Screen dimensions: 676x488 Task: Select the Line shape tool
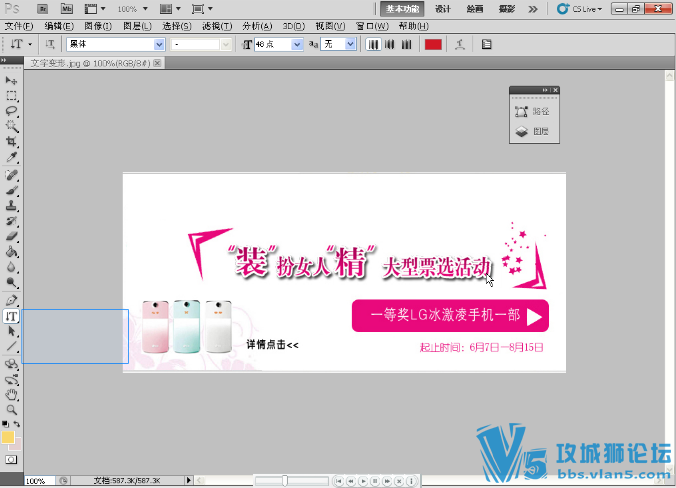pos(11,346)
